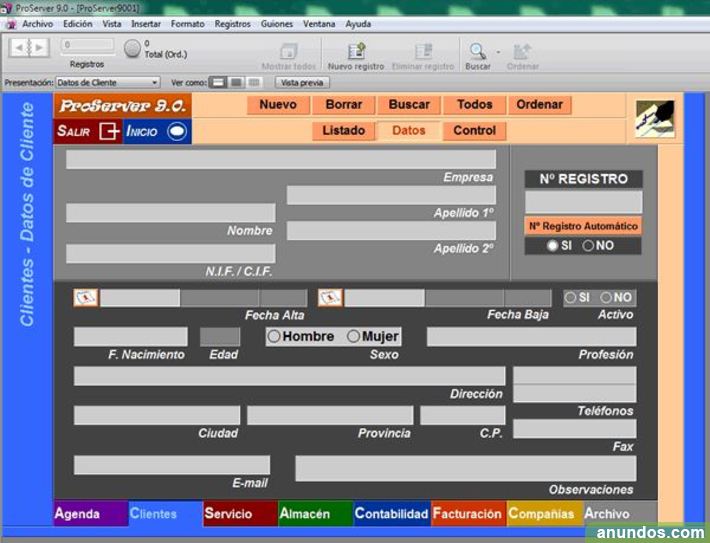
Task: Open the Formato menu
Action: (187, 24)
